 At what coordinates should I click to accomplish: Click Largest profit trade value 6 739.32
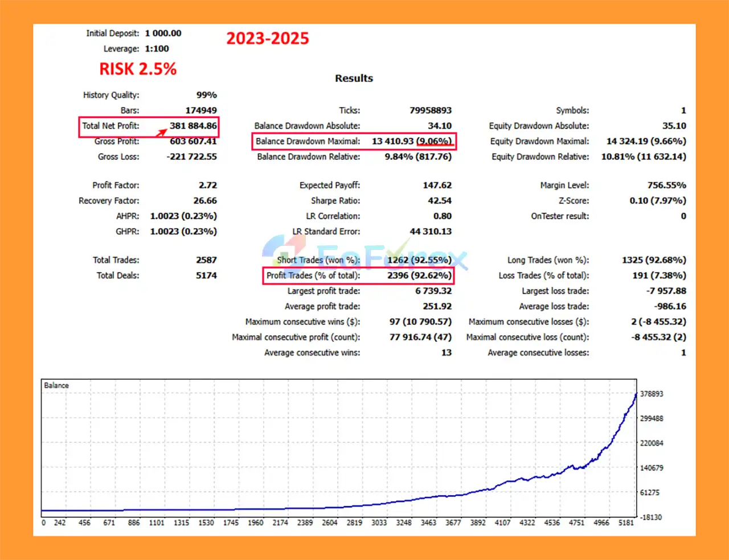pyautogui.click(x=433, y=290)
